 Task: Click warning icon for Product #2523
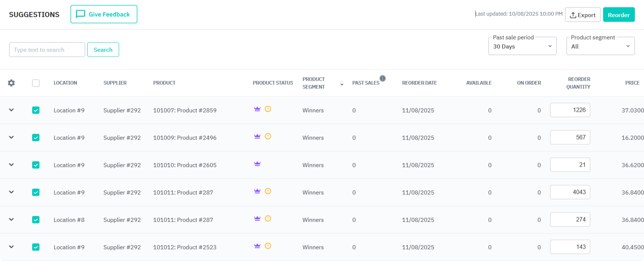click(268, 246)
